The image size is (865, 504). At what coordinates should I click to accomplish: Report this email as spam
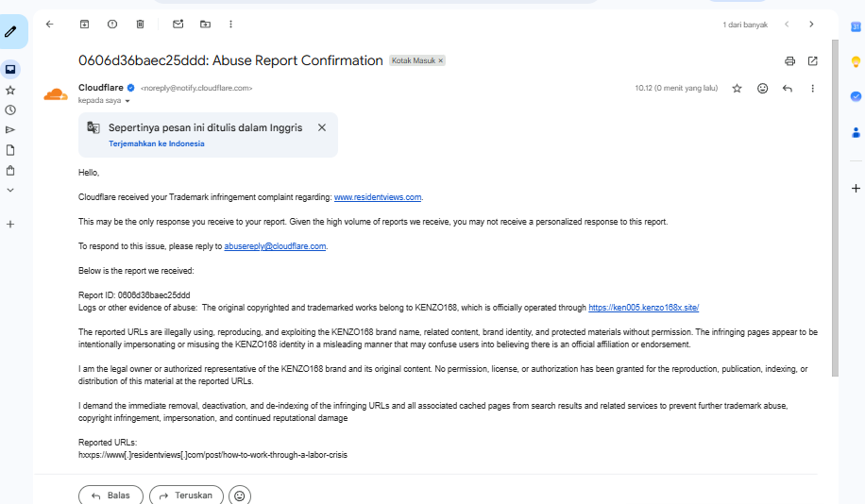coord(112,25)
